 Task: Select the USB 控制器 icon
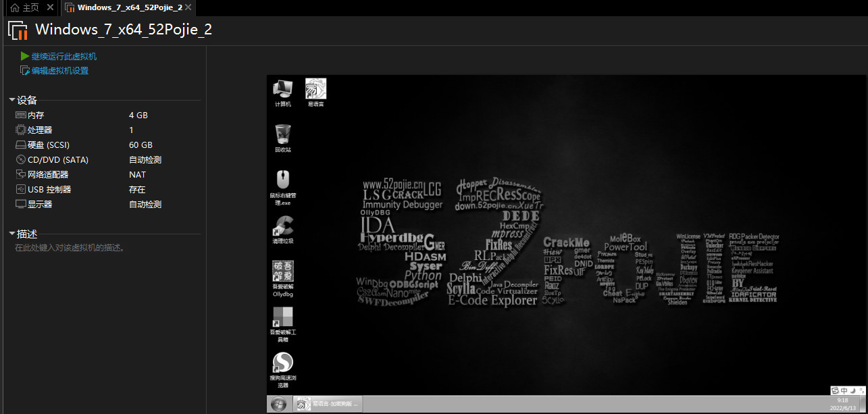pos(21,190)
